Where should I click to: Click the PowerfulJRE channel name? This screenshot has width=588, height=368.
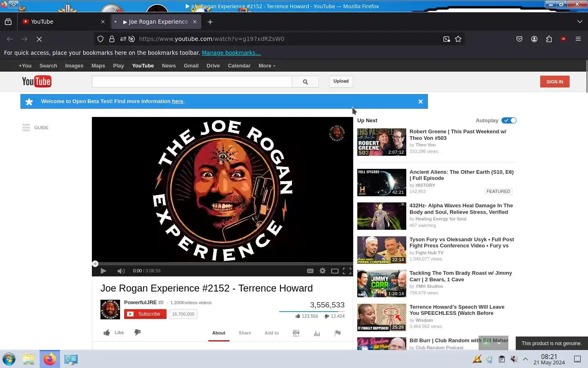(140, 302)
